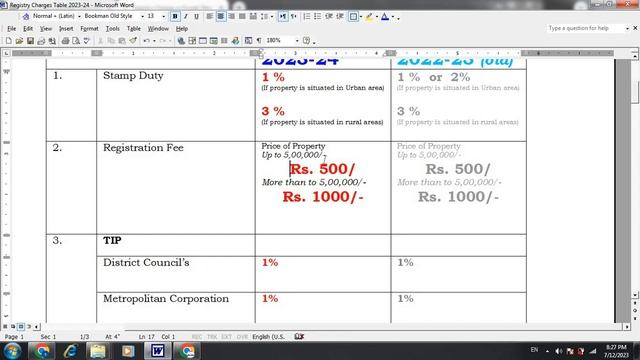Apply blue font color

click(x=385, y=16)
